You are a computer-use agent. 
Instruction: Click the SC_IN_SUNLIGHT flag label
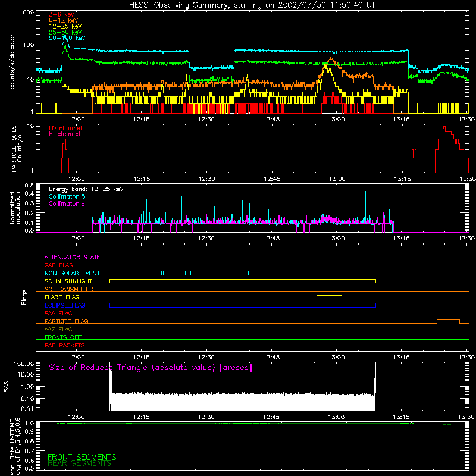coord(68,281)
